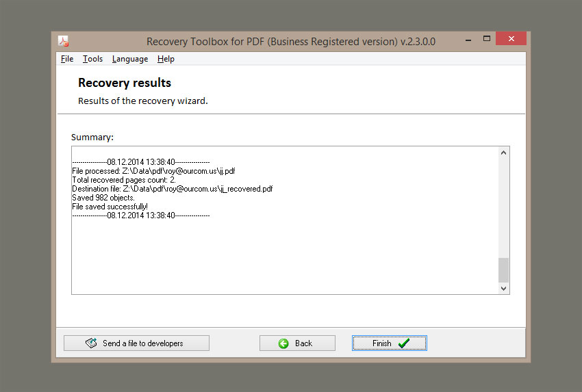The width and height of the screenshot is (582, 392).
Task: Click the 'Destination file' line in summary
Action: click(x=173, y=189)
